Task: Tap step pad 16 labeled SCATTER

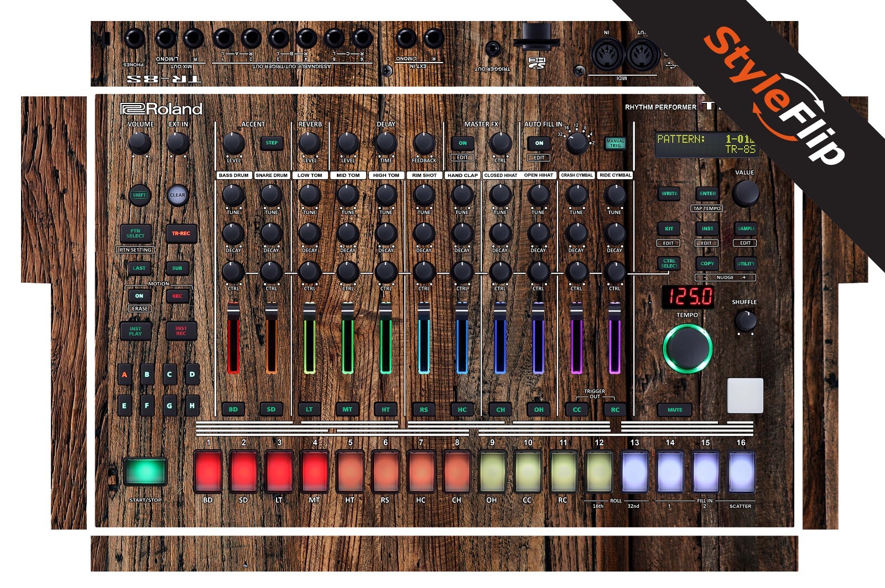Action: click(x=741, y=472)
